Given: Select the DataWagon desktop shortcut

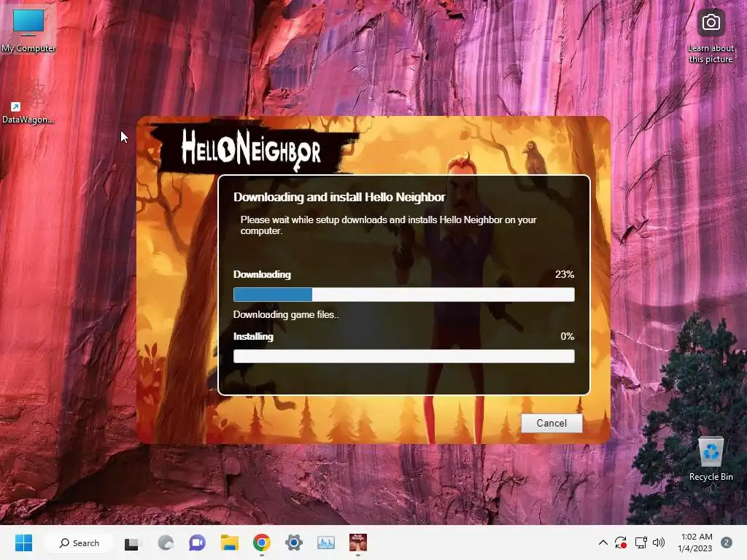Looking at the screenshot, I should [x=28, y=104].
